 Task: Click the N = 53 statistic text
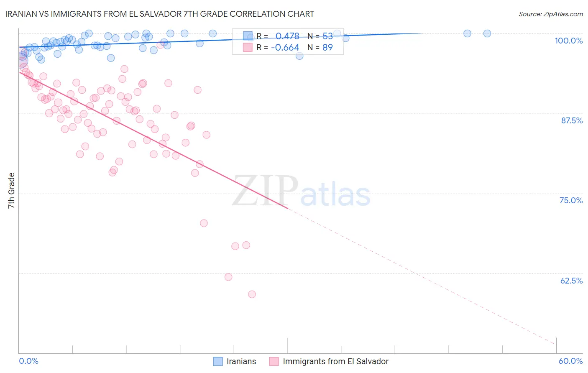[320, 36]
